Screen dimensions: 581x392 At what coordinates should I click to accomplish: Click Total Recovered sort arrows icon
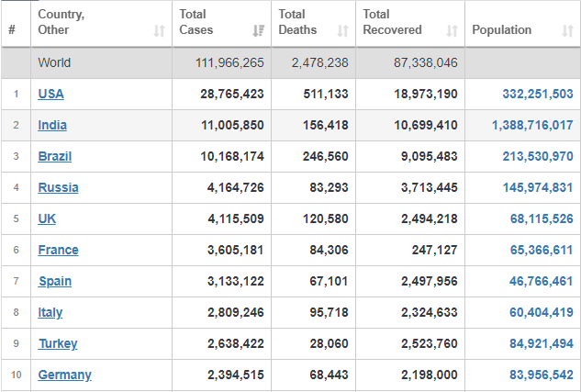click(452, 30)
